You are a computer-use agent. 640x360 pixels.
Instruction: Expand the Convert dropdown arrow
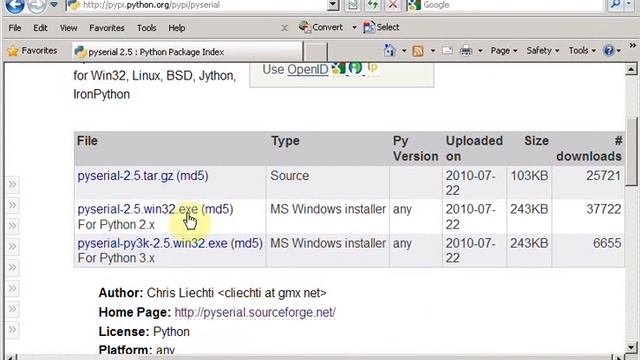(x=354, y=28)
